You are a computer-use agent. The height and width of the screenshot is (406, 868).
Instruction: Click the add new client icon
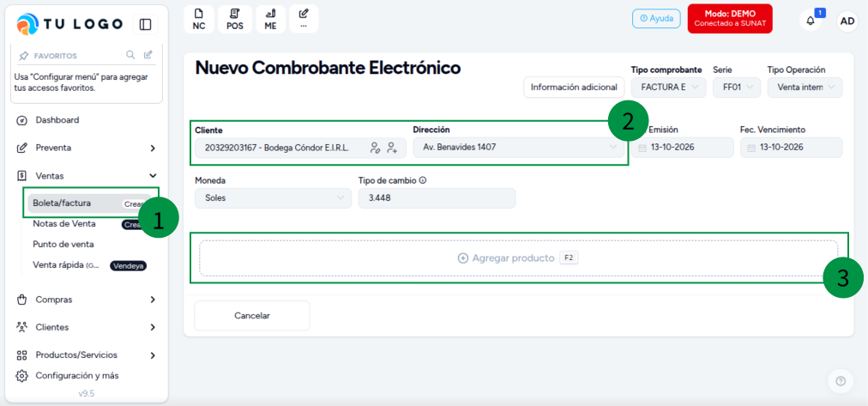click(393, 148)
